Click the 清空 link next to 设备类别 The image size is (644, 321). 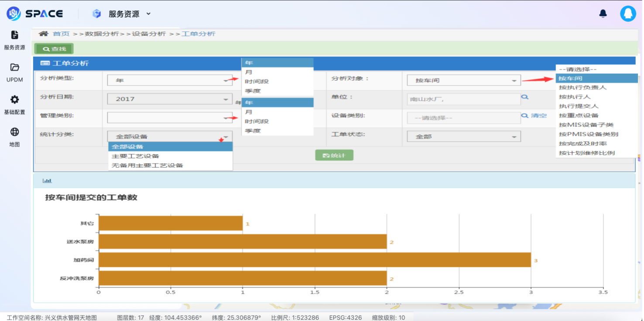click(538, 116)
